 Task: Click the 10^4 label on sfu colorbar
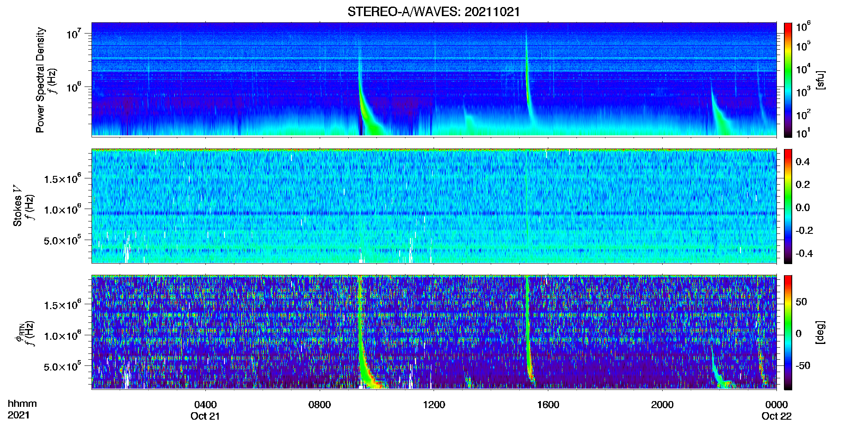click(x=803, y=69)
